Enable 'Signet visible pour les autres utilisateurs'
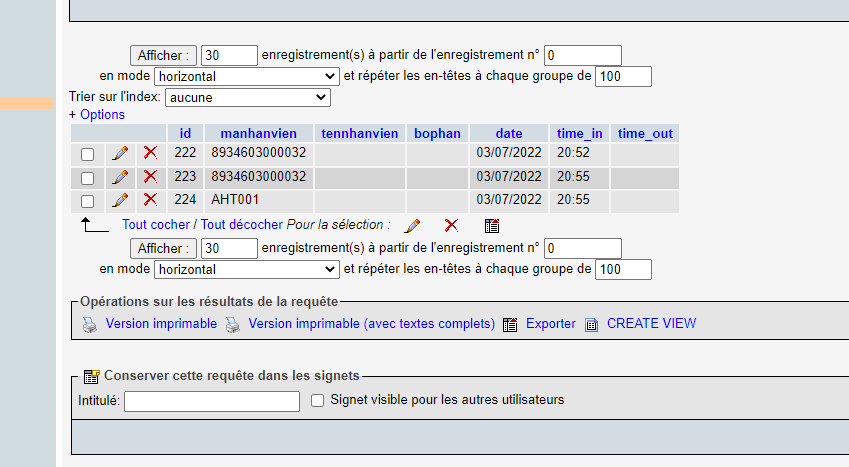Viewport: 849px width, 467px height. tap(318, 401)
